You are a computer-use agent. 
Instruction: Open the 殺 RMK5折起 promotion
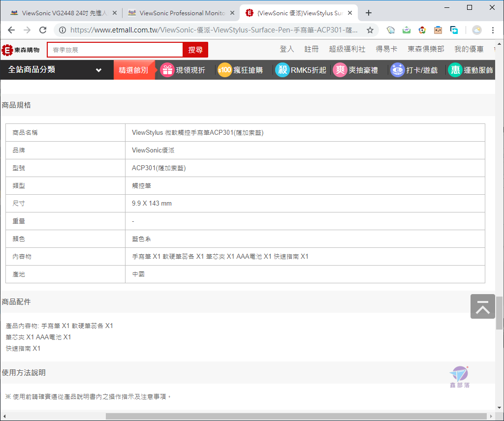(301, 70)
